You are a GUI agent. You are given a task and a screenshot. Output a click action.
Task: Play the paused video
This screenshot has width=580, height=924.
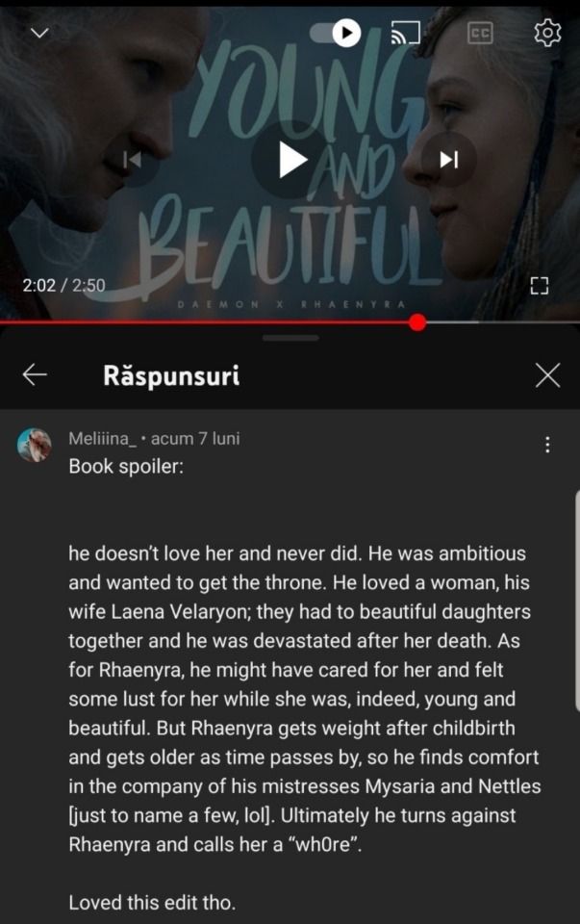[290, 159]
